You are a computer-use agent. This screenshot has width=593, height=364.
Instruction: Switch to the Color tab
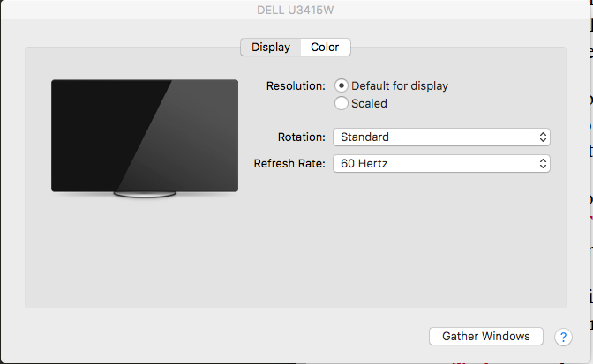326,48
